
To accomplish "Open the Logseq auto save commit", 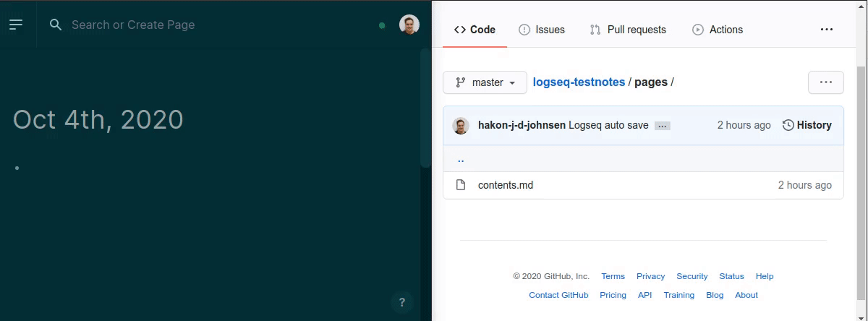I will coord(608,125).
